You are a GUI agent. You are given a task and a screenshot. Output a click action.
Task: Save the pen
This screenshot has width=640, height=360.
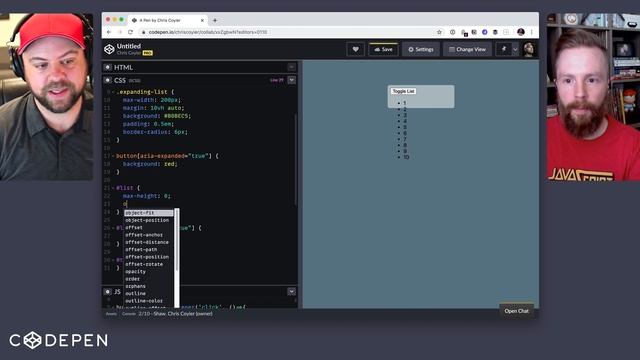click(x=383, y=49)
